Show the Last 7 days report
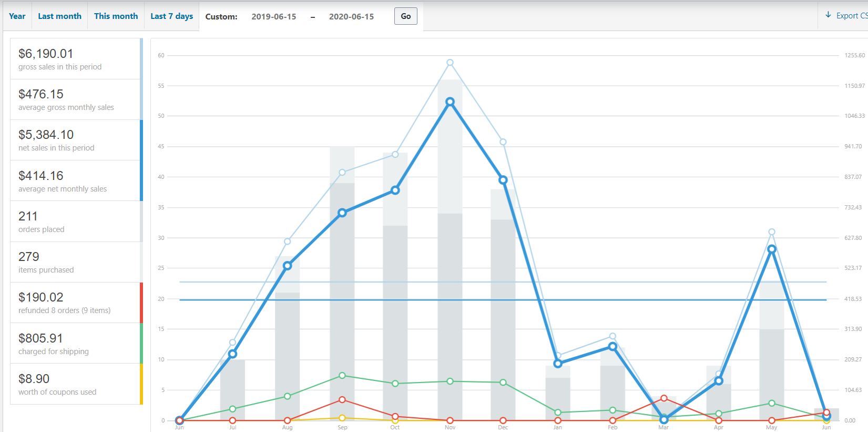The height and width of the screenshot is (432, 868). [x=171, y=16]
